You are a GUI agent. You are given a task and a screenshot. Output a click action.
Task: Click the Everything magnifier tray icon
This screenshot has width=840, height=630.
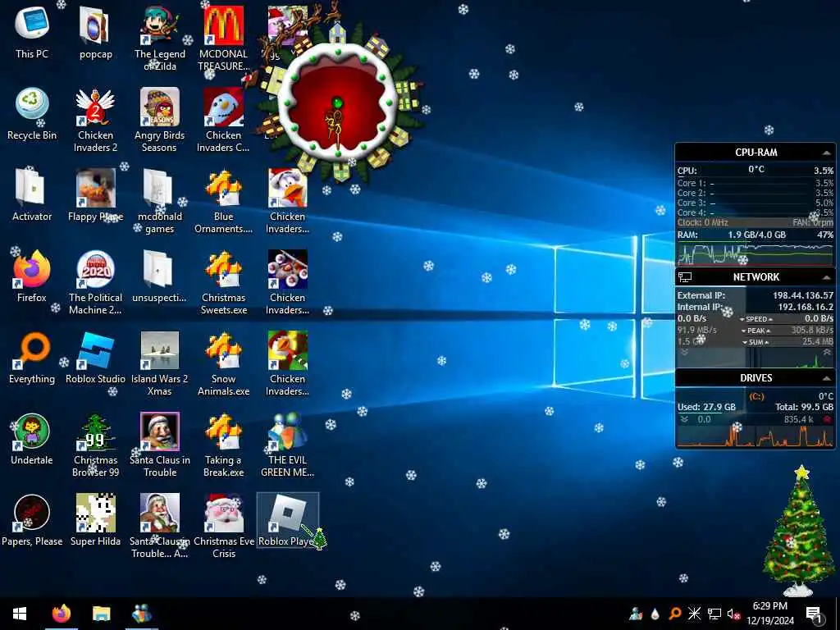coord(674,614)
